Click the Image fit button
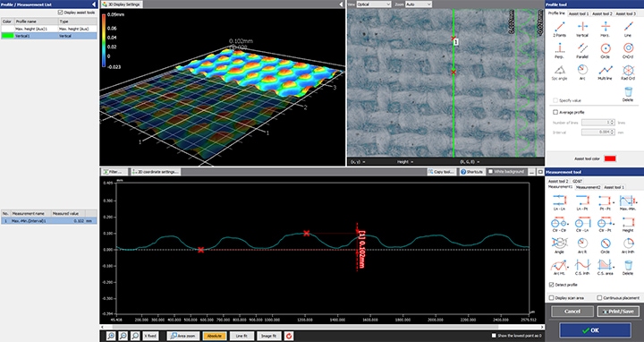 click(x=268, y=336)
